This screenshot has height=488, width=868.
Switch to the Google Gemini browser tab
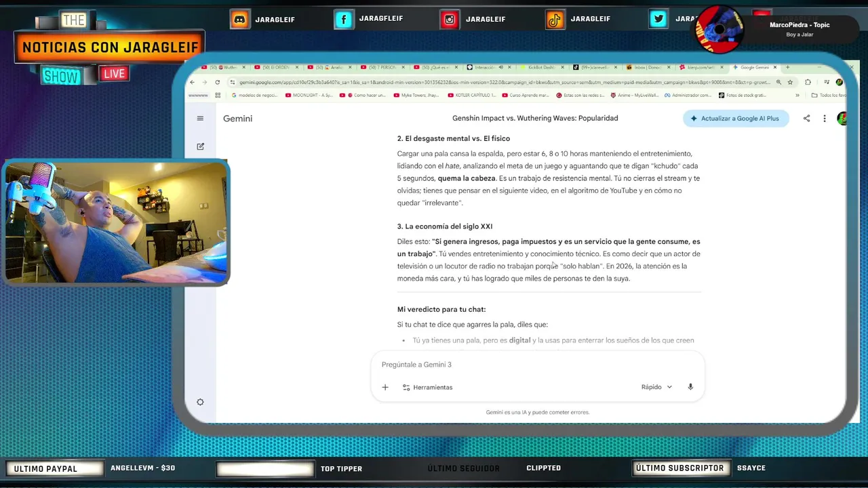pos(754,67)
